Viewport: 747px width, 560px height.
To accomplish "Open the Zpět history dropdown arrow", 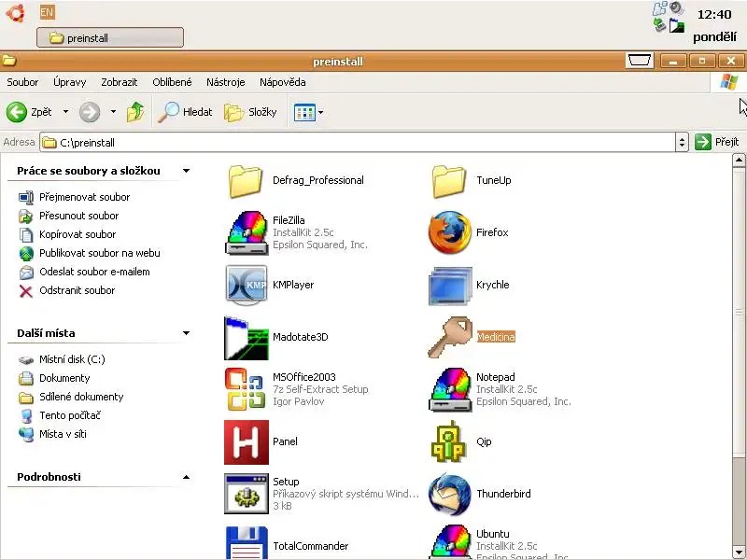I will (x=65, y=112).
